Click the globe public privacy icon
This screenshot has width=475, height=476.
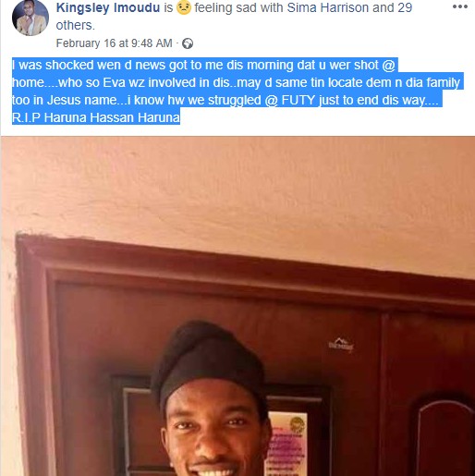click(188, 43)
